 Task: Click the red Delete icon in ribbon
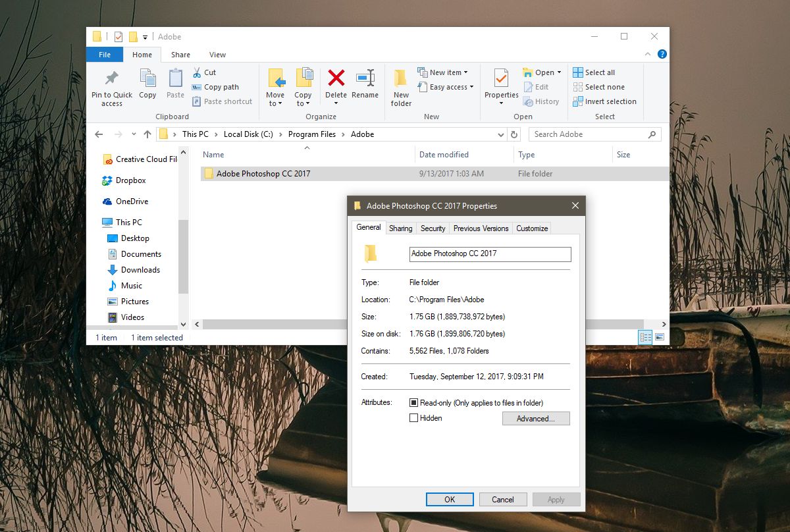click(x=336, y=78)
